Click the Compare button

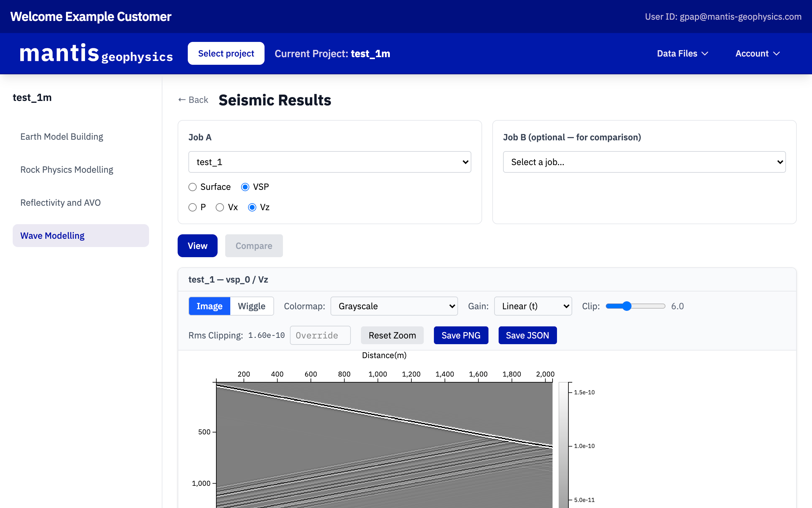pyautogui.click(x=254, y=246)
